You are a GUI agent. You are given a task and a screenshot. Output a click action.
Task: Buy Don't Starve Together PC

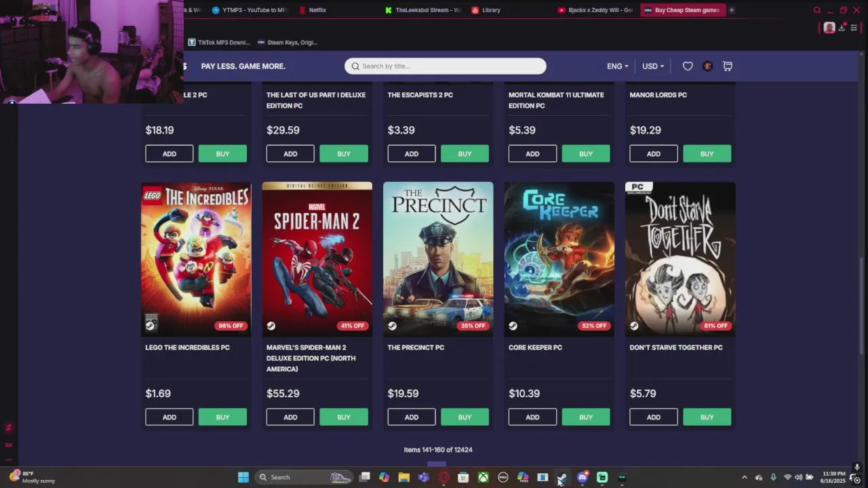tap(707, 417)
